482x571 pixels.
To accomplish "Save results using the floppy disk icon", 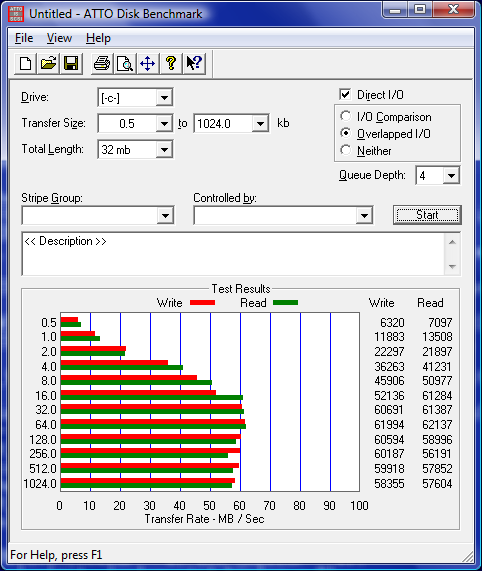I will pyautogui.click(x=71, y=64).
